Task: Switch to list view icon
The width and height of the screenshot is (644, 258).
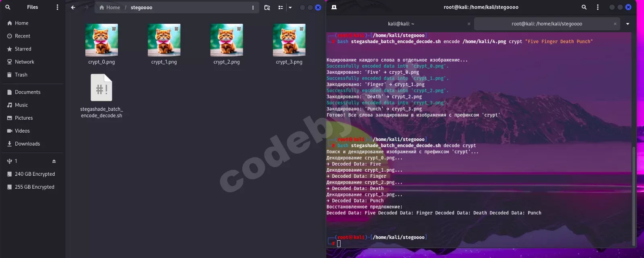Action: pyautogui.click(x=281, y=7)
